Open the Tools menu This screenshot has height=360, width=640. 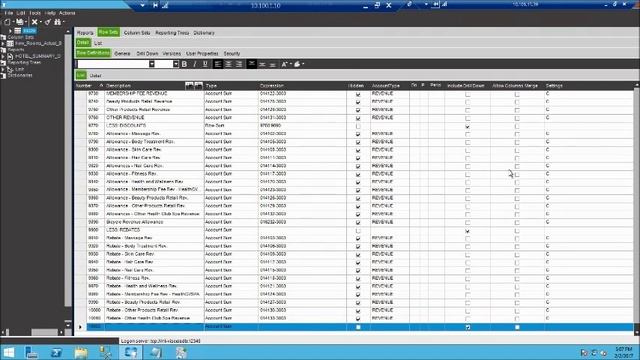pyautogui.click(x=35, y=13)
